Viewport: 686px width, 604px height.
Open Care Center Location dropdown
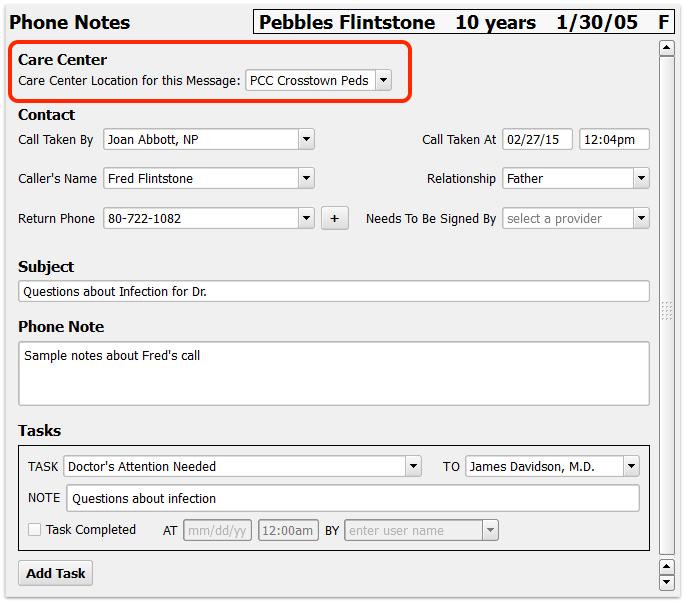318,80
